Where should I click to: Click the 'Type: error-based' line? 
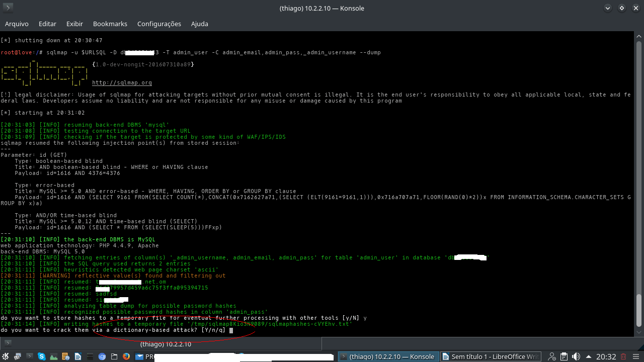(44, 185)
